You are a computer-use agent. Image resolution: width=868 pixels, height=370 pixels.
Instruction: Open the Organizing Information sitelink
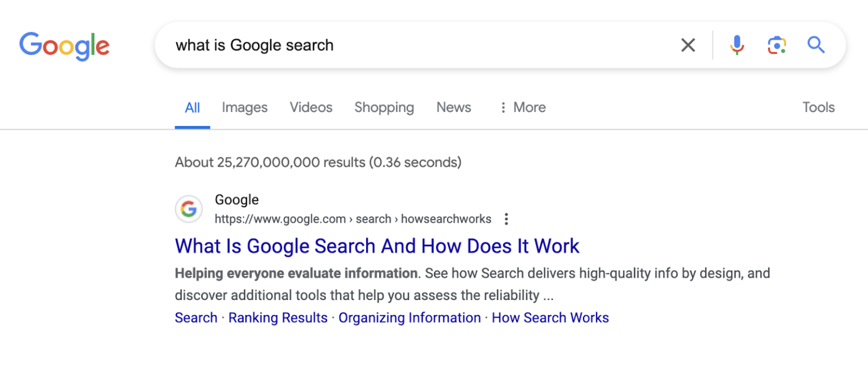pos(410,318)
